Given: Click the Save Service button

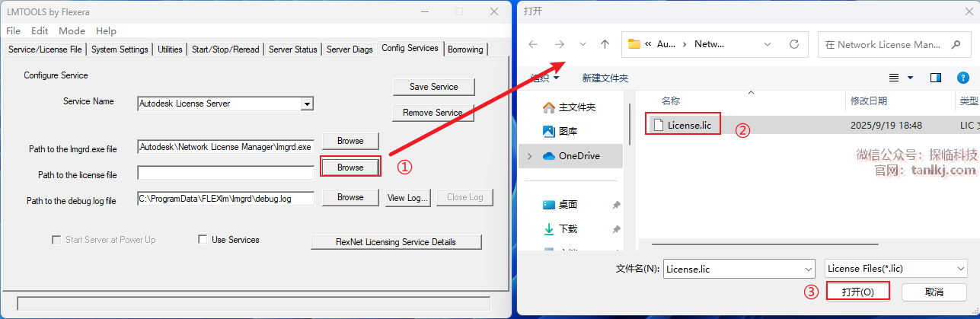Looking at the screenshot, I should tap(433, 87).
